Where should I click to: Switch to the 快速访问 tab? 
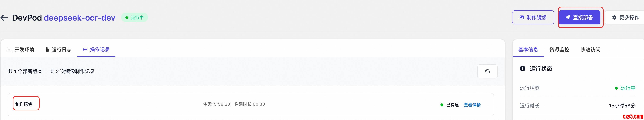click(x=590, y=50)
